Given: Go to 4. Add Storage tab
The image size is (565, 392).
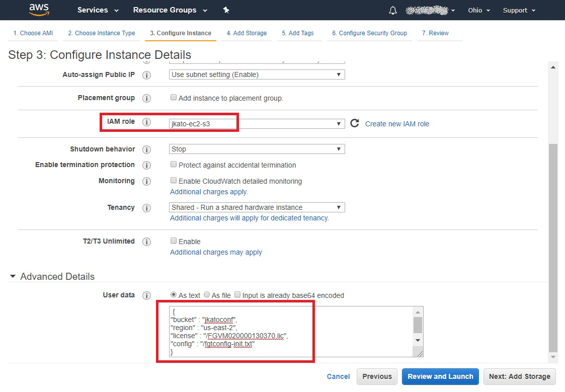Looking at the screenshot, I should [x=247, y=33].
